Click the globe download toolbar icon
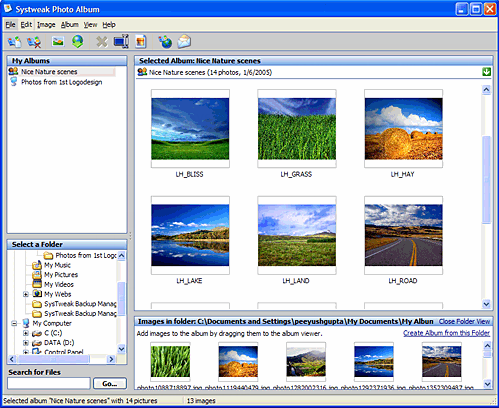The height and width of the screenshot is (408, 499). point(78,41)
